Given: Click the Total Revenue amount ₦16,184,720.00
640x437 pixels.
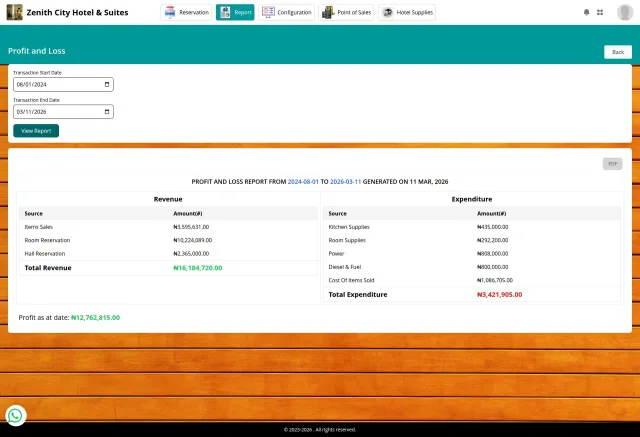Looking at the screenshot, I should (198, 268).
